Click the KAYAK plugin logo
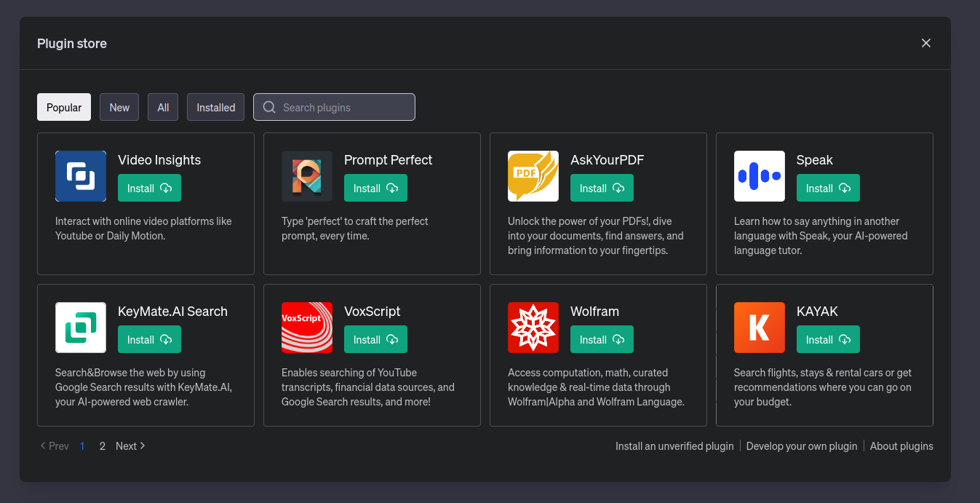The width and height of the screenshot is (980, 503). click(760, 328)
